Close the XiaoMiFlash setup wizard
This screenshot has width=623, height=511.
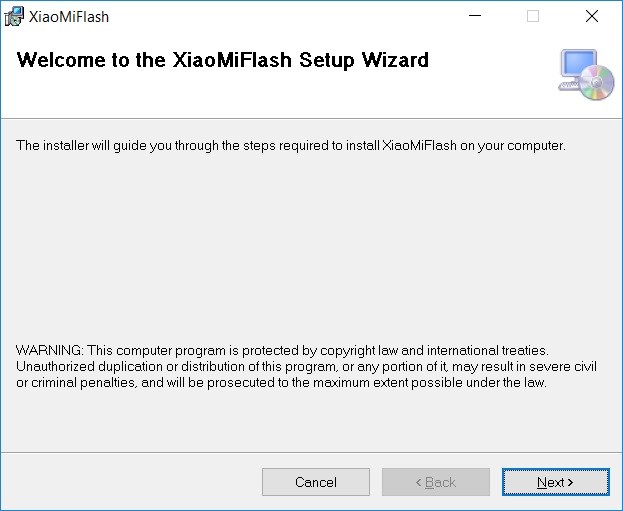591,16
